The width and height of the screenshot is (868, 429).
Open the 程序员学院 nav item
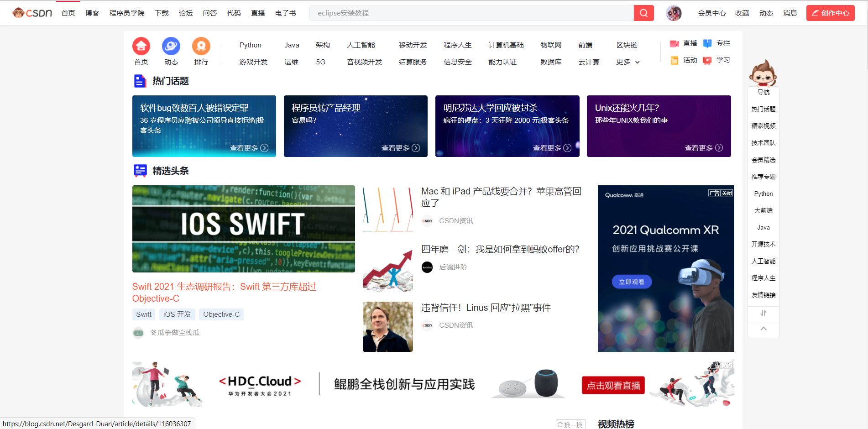pyautogui.click(x=127, y=13)
